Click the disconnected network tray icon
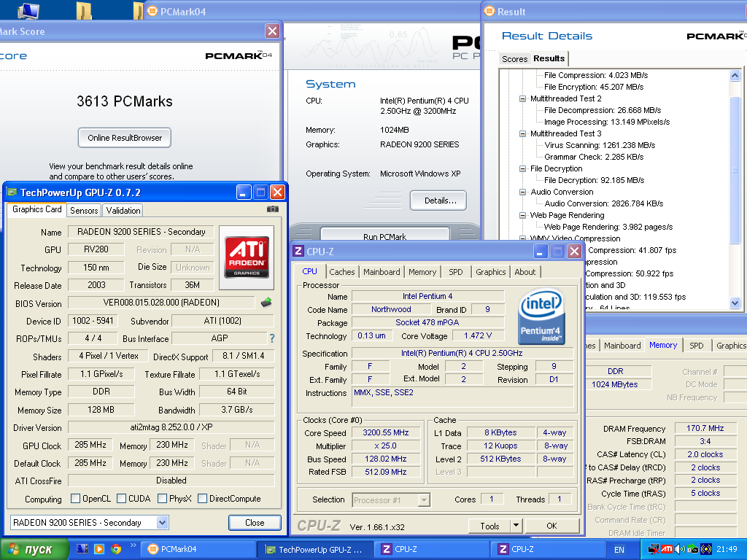 [x=654, y=549]
